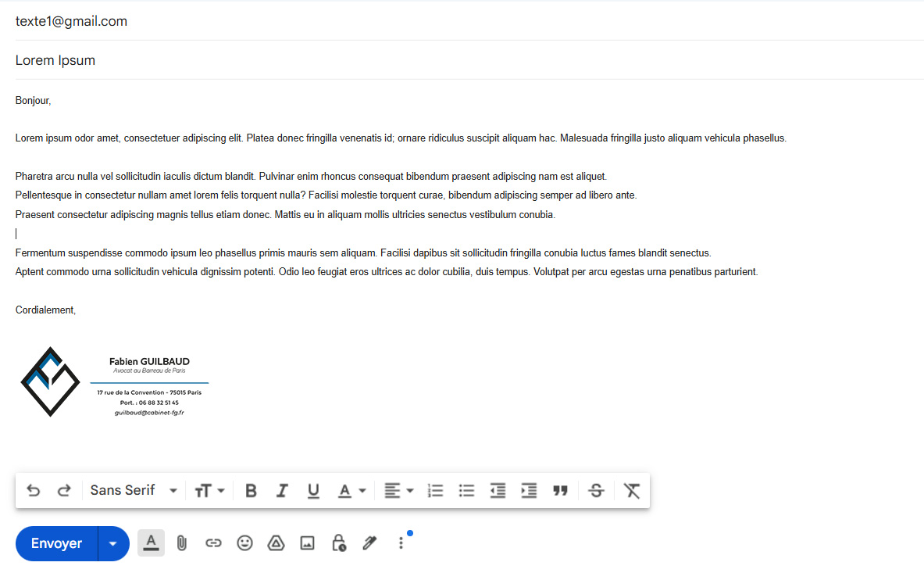Remove all text formatting
The height and width of the screenshot is (573, 924).
click(x=632, y=491)
